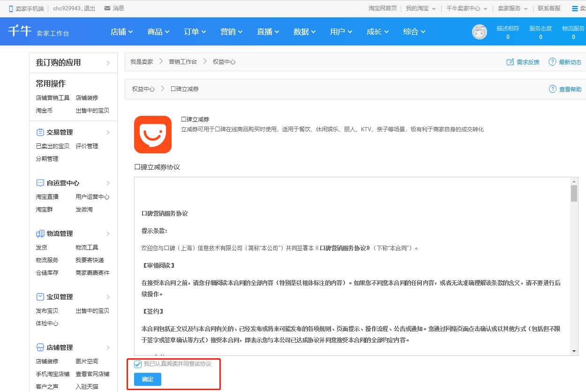The image size is (586, 392).
Task: Uncheck 我已认真阅读并同意该协议 checkbox
Action: 138,364
